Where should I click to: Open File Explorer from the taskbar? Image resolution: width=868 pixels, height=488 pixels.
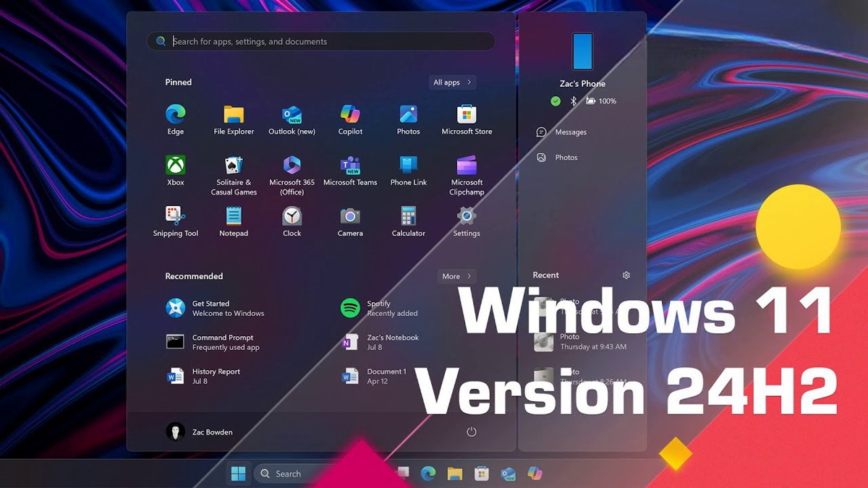coord(454,474)
